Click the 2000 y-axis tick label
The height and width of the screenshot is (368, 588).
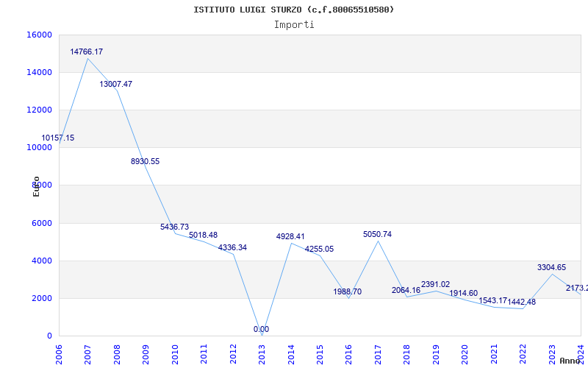[x=41, y=298]
